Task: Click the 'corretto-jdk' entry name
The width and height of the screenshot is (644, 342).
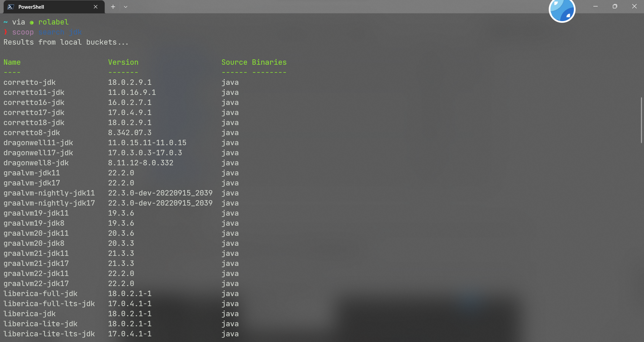Action: pyautogui.click(x=30, y=82)
